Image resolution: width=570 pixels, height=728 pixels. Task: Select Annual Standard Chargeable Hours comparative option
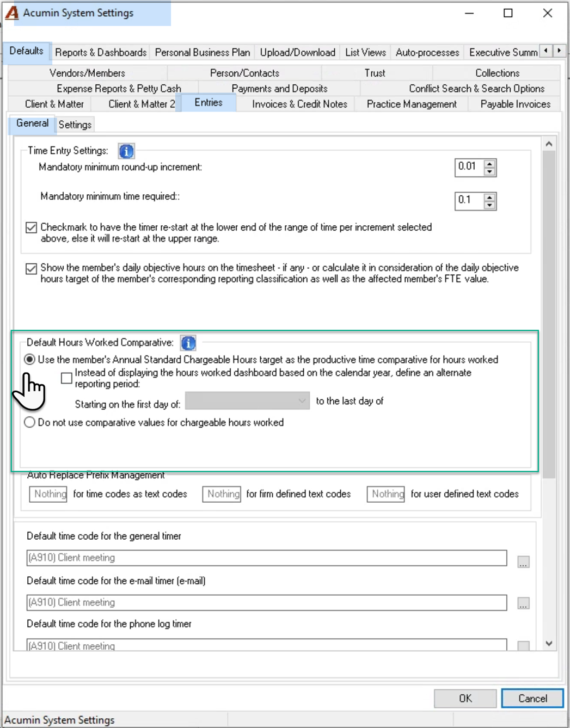coord(30,360)
